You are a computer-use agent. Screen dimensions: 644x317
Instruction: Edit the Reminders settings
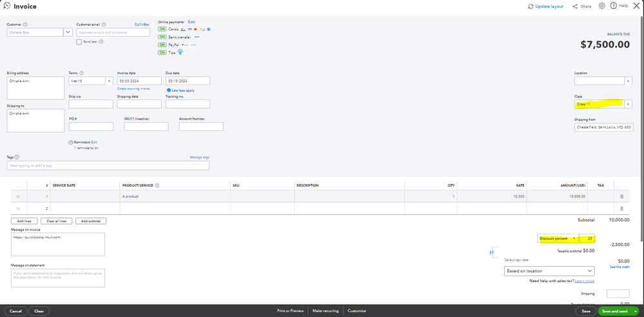94,142
